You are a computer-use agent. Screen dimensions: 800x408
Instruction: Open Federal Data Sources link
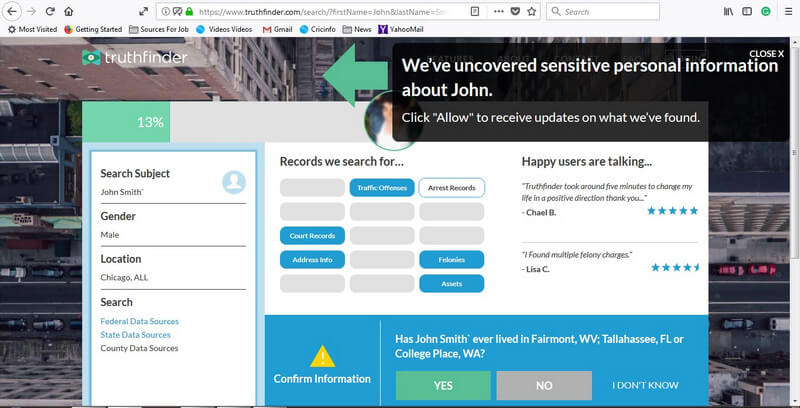(x=142, y=321)
